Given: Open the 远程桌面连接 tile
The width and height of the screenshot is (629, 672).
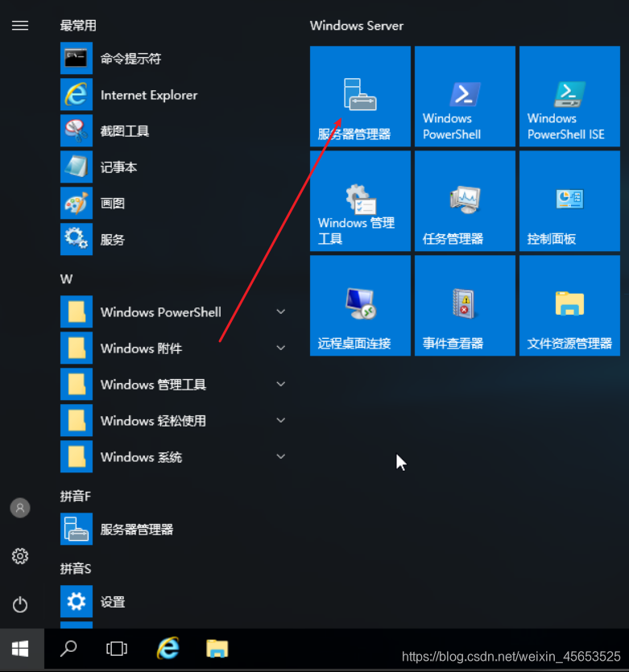Looking at the screenshot, I should point(360,306).
